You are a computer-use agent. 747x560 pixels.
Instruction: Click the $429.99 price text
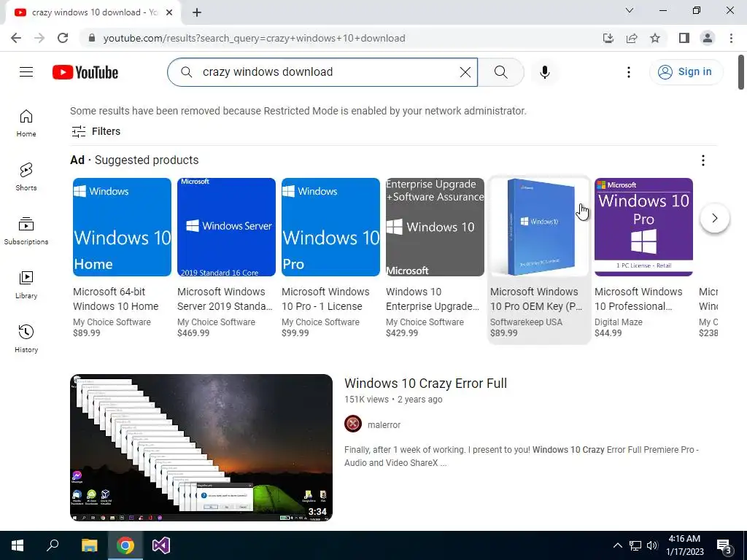[402, 332]
